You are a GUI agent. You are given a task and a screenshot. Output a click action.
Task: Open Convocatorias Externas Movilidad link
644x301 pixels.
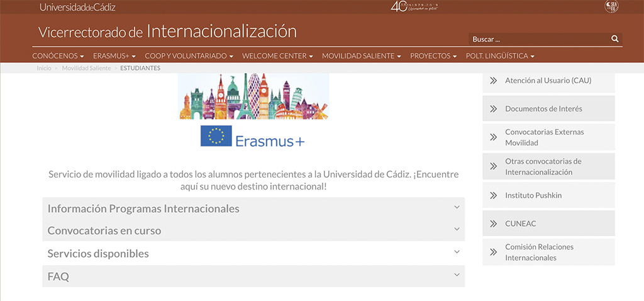(x=544, y=137)
